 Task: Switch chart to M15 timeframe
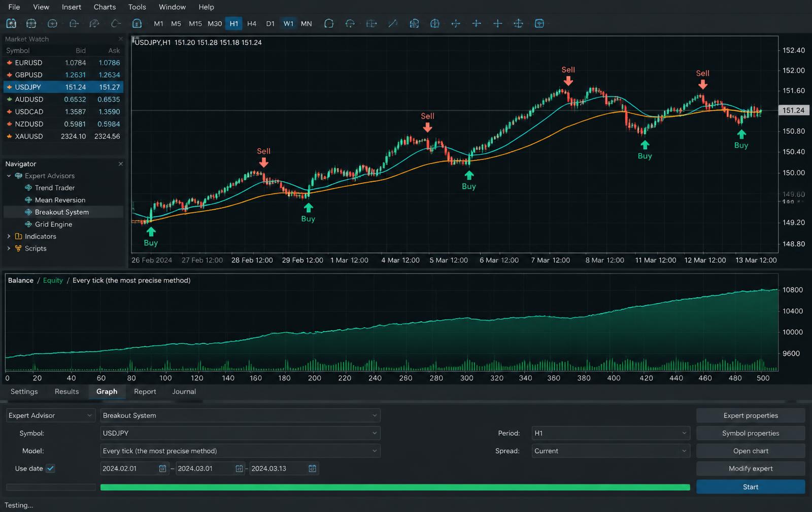195,23
